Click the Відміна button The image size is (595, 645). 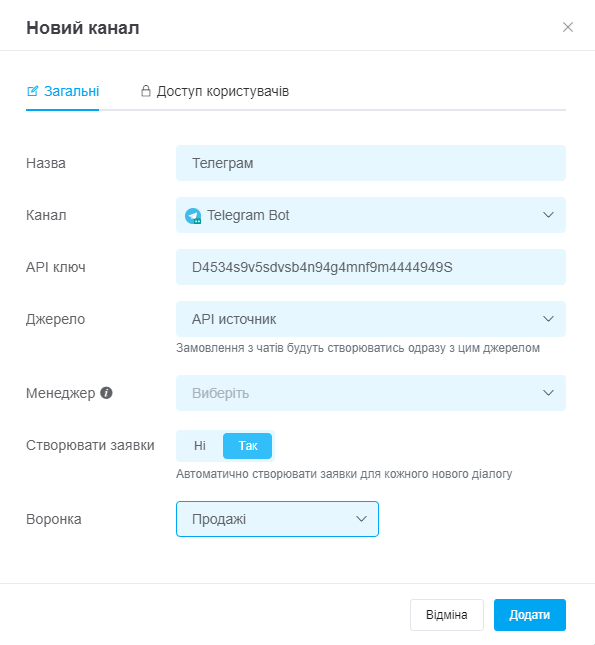pos(447,615)
